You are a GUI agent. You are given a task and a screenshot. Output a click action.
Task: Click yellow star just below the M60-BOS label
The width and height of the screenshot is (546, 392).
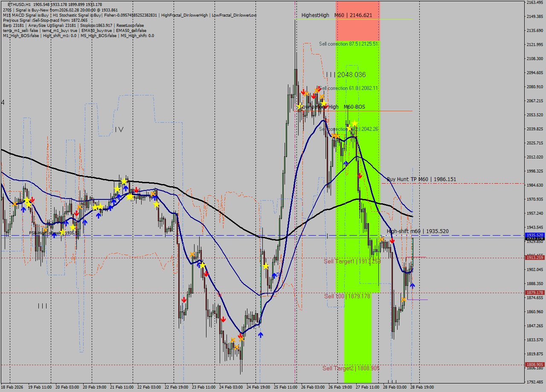(x=354, y=124)
